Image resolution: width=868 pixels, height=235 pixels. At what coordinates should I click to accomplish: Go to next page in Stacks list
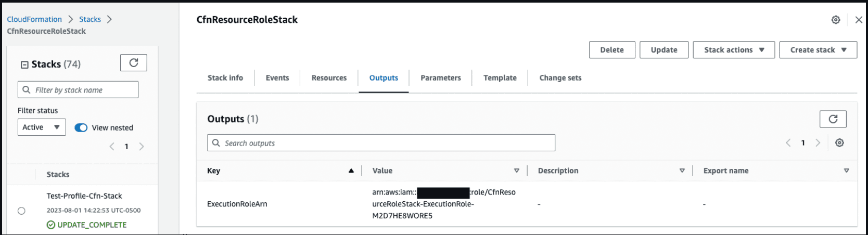(x=142, y=147)
